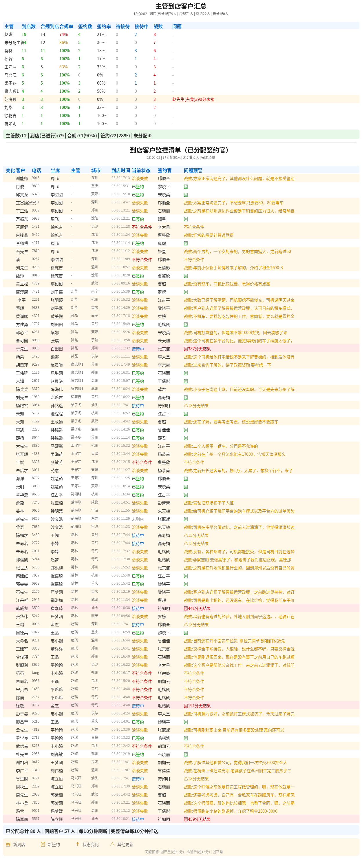The image size is (362, 868).
Task: Click the 问题预警 column header
Action: [193, 170]
